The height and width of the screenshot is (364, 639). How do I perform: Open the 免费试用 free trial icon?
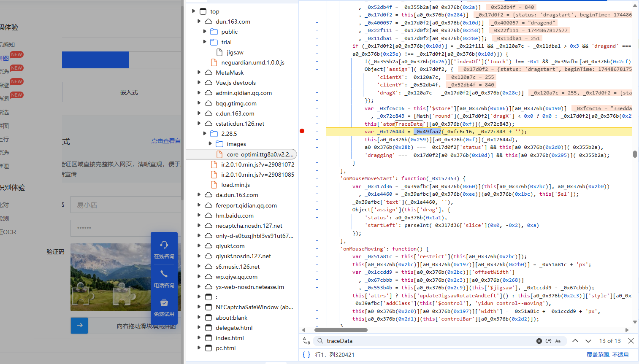[164, 303]
